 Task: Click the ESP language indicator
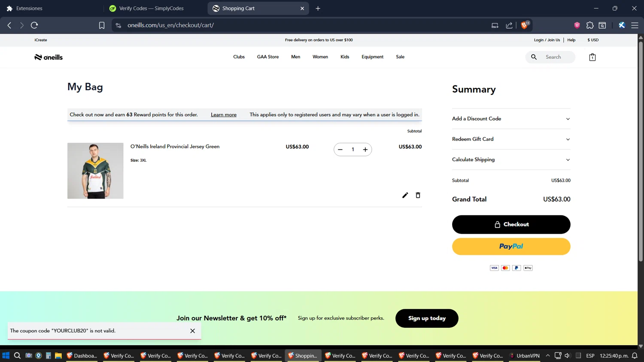590,356
